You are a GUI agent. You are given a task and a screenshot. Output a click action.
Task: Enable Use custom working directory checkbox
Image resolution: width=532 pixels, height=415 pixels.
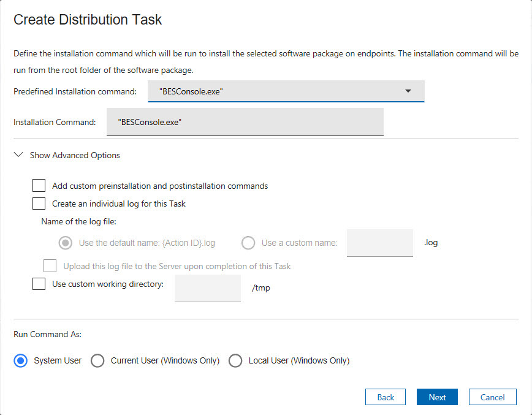click(39, 284)
